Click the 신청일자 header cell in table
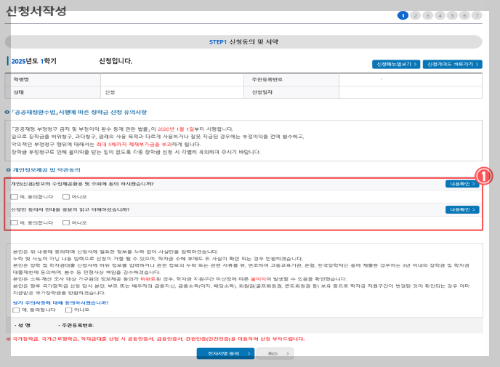500x367 pixels. pyautogui.click(x=291, y=92)
